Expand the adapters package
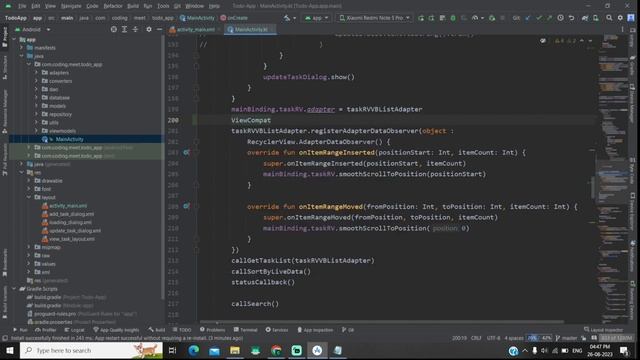640x360 pixels. 36,73
